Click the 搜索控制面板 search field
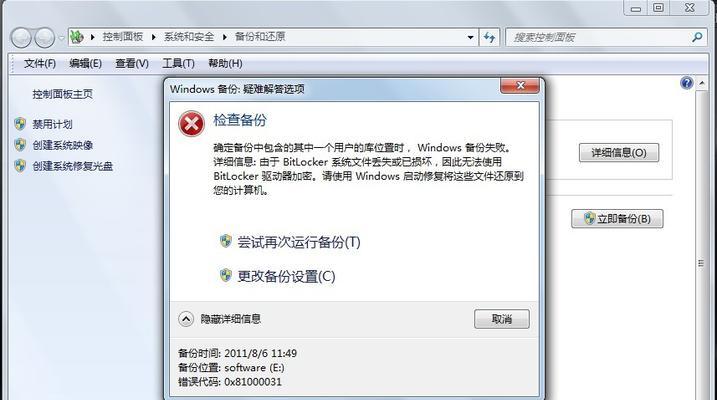The height and width of the screenshot is (400, 717). [599, 37]
